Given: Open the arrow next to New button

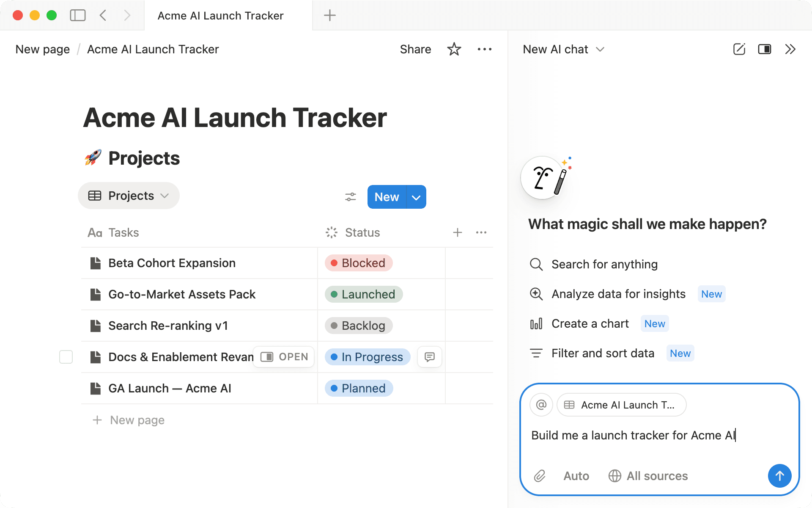Looking at the screenshot, I should (x=416, y=197).
